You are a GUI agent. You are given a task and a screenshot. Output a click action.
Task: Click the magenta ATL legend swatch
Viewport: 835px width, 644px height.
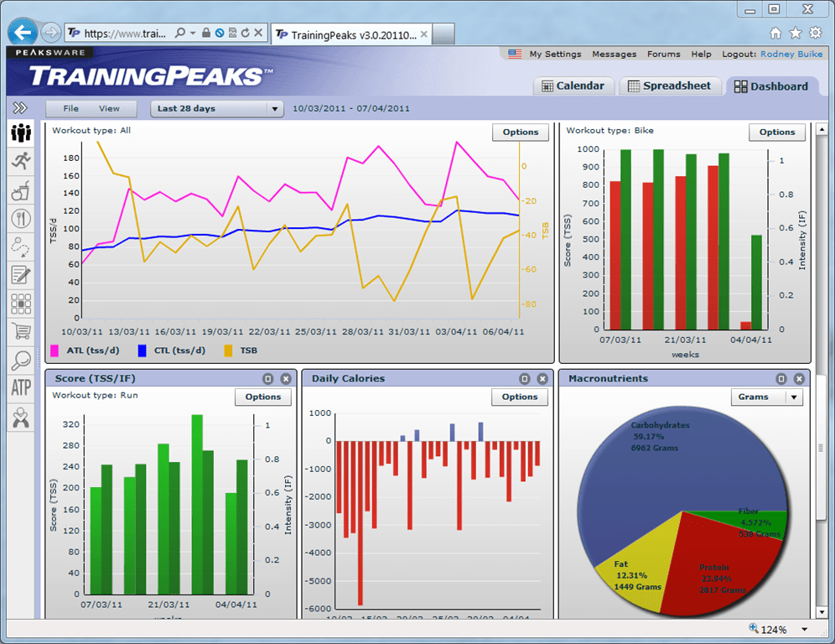pyautogui.click(x=54, y=351)
